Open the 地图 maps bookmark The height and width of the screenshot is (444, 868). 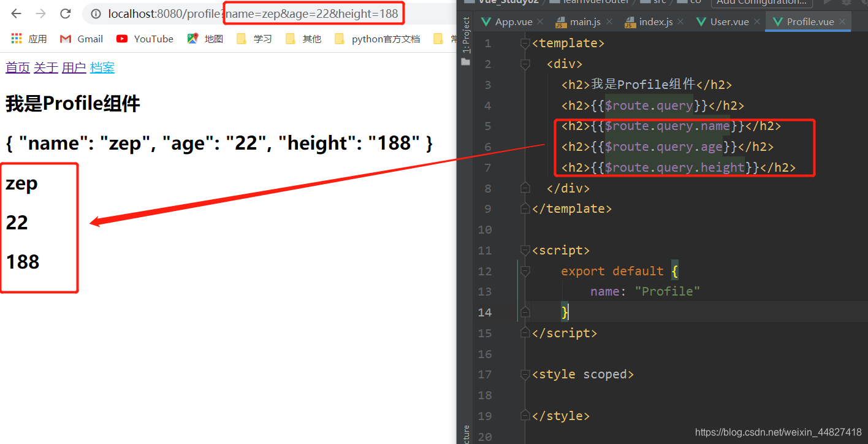pyautogui.click(x=205, y=39)
